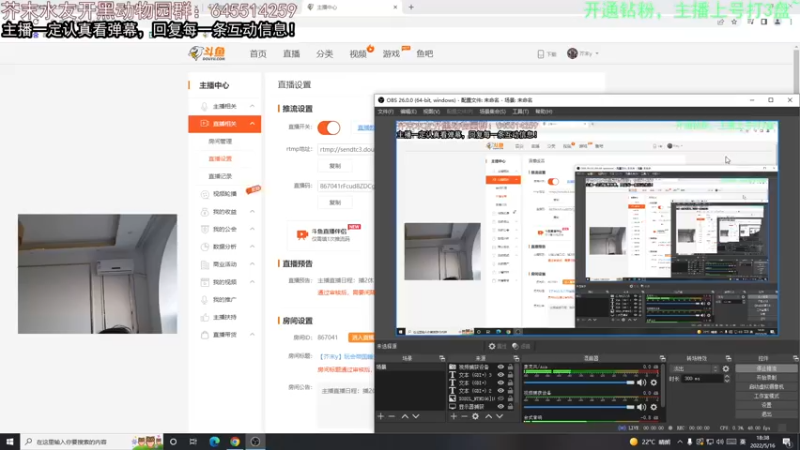Pop out the 混音器 dock panel
Image resolution: width=800 pixels, height=450 pixels.
[662, 359]
